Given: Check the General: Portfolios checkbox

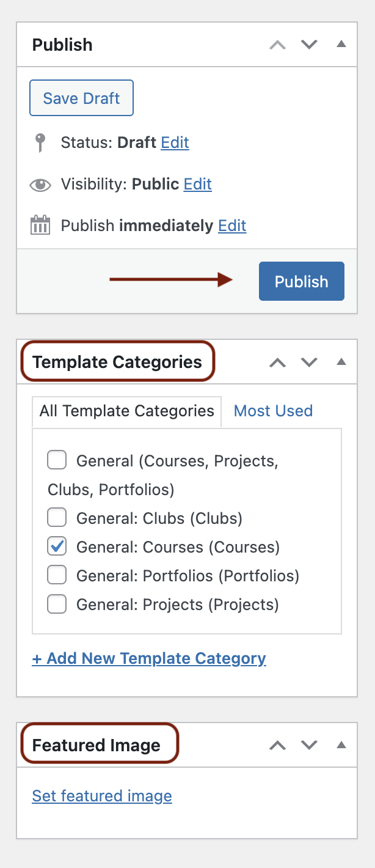Looking at the screenshot, I should (57, 576).
